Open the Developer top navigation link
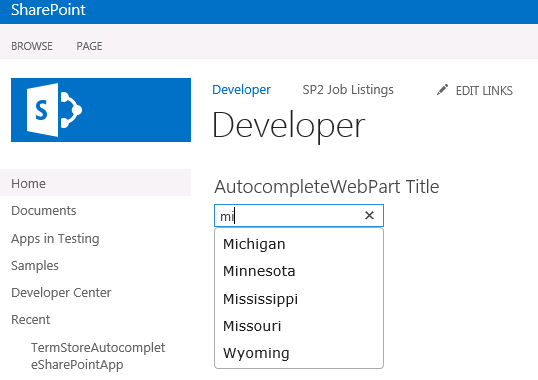Viewport: 538px width, 380px height. click(242, 90)
